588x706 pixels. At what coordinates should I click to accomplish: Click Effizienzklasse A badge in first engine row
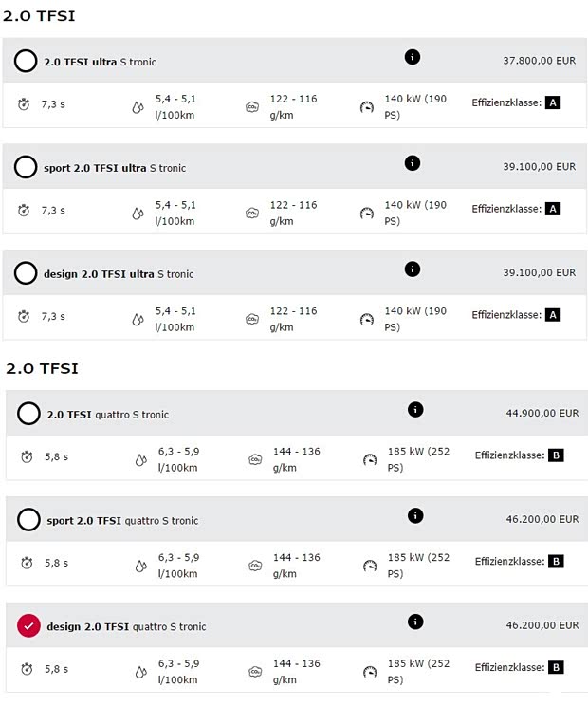tap(554, 102)
